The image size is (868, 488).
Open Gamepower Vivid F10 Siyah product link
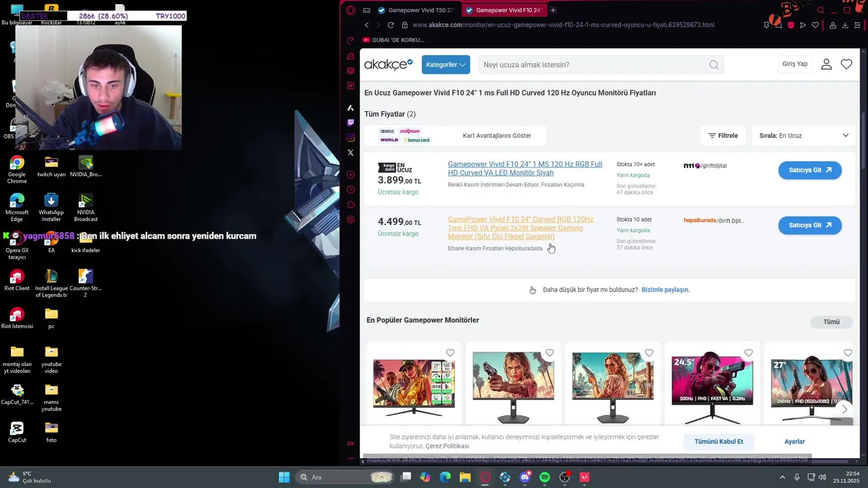click(x=525, y=169)
